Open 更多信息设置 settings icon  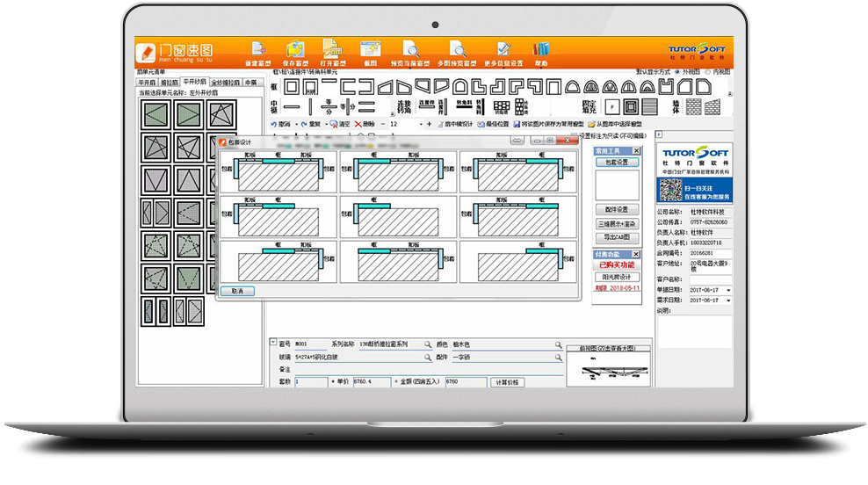(503, 49)
